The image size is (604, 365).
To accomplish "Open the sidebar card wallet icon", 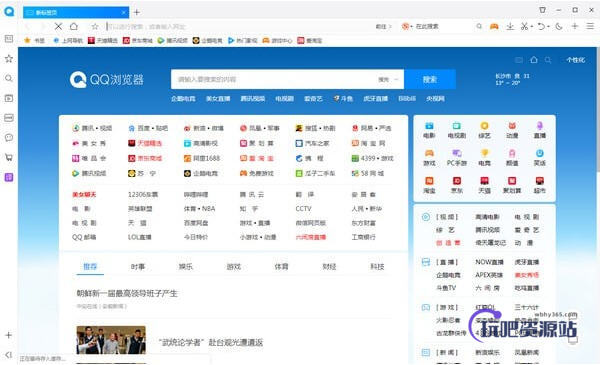I will (9, 118).
